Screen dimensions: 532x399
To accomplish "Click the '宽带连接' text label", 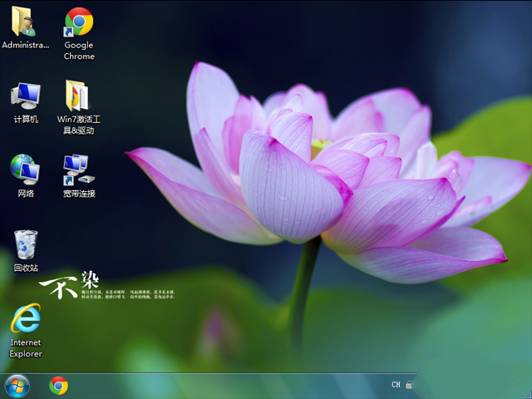I will [x=79, y=194].
